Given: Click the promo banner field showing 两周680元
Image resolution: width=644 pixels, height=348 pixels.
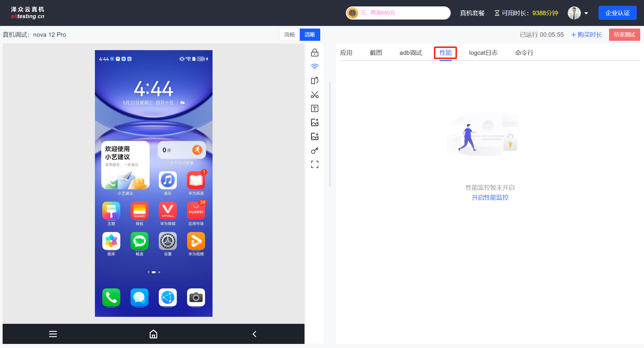Looking at the screenshot, I should click(398, 13).
